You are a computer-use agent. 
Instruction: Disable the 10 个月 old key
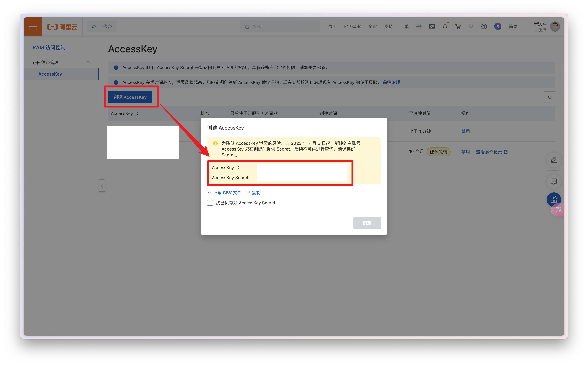click(465, 152)
